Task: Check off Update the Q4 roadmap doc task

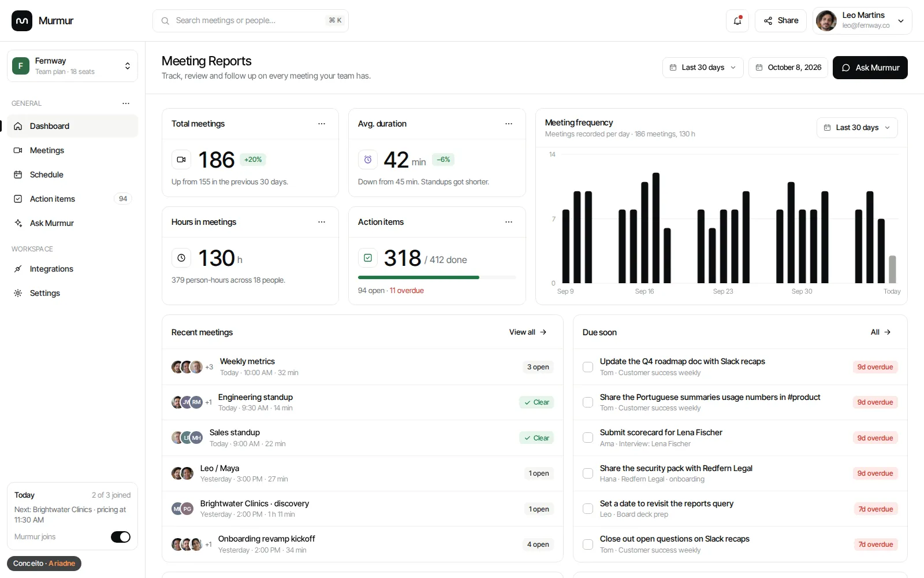Action: tap(588, 367)
